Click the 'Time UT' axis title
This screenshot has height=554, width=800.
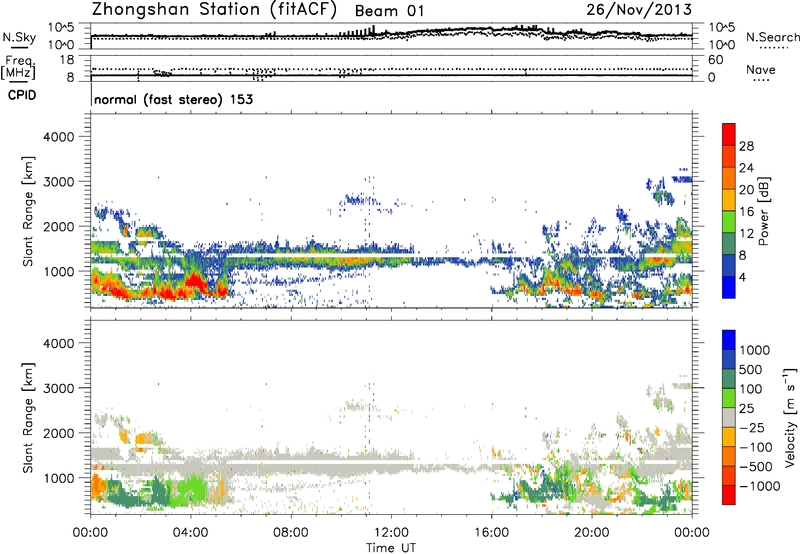click(391, 548)
